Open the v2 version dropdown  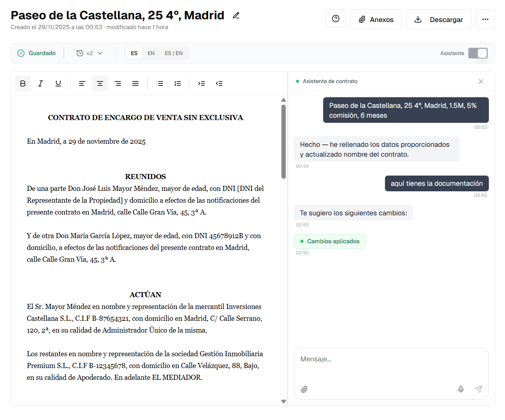(x=89, y=53)
